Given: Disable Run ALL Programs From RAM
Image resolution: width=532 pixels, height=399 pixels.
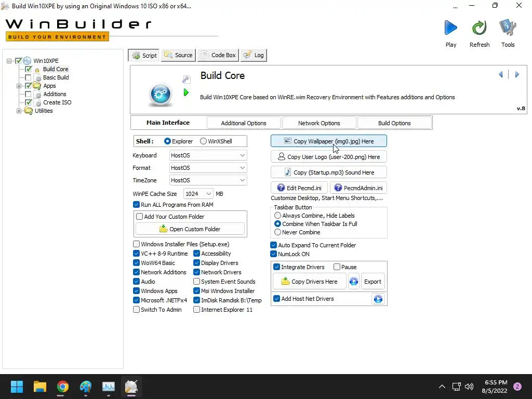Looking at the screenshot, I should coord(137,205).
